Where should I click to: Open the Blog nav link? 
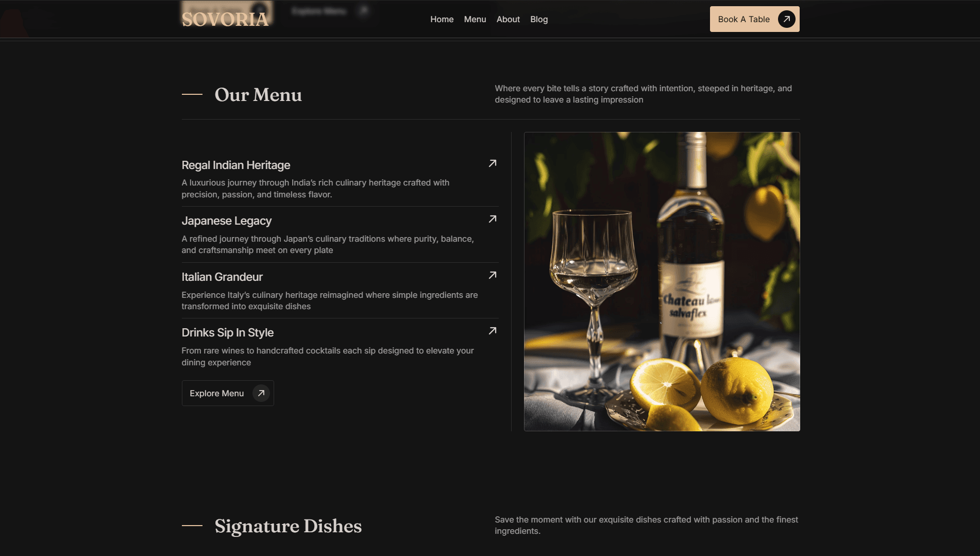point(539,19)
